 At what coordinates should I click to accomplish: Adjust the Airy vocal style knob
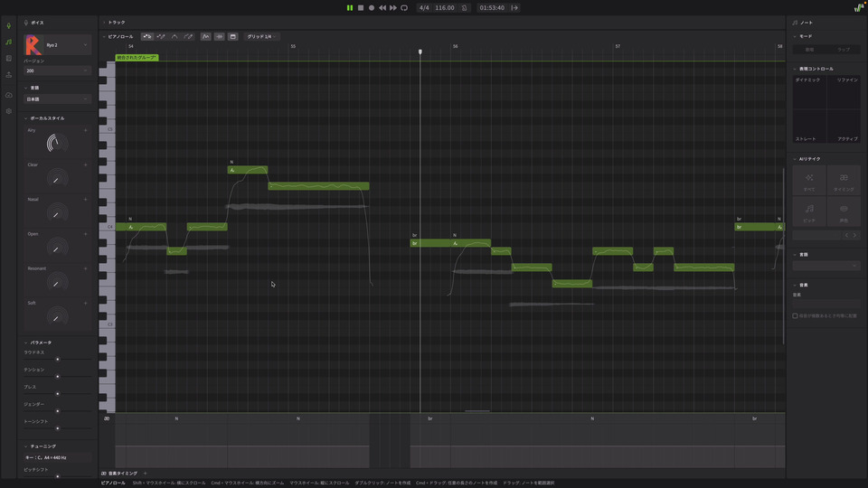tap(57, 144)
